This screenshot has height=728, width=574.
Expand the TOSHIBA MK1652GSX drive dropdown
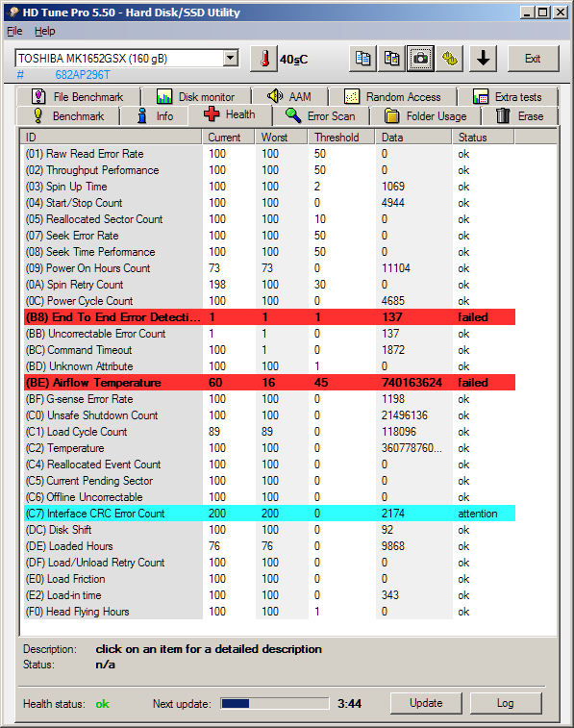[x=230, y=59]
